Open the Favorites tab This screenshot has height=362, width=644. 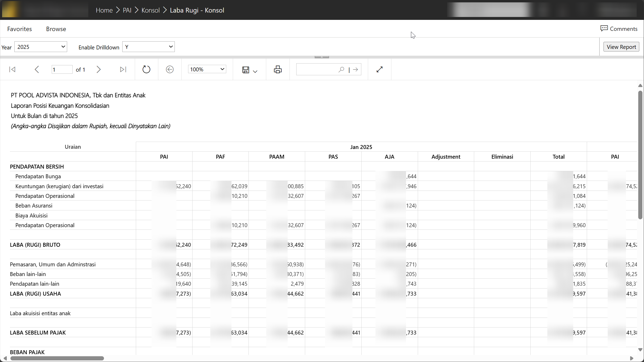click(x=20, y=29)
